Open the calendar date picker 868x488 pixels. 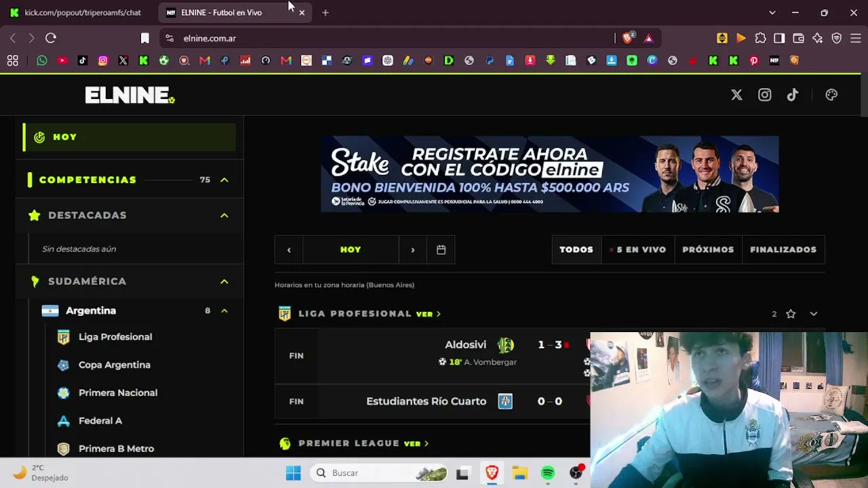click(x=441, y=249)
